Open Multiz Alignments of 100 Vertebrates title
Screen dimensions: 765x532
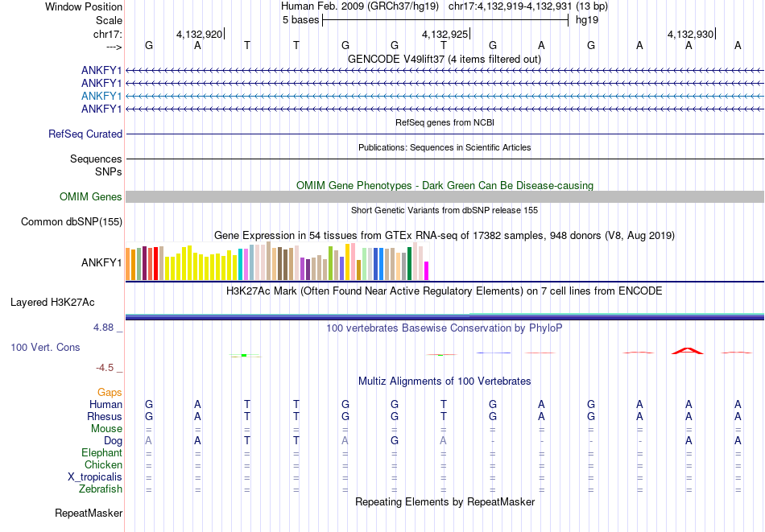point(445,381)
